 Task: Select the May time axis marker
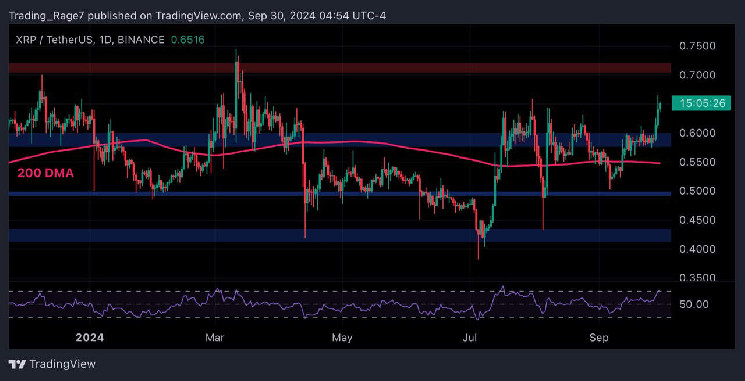[343, 338]
